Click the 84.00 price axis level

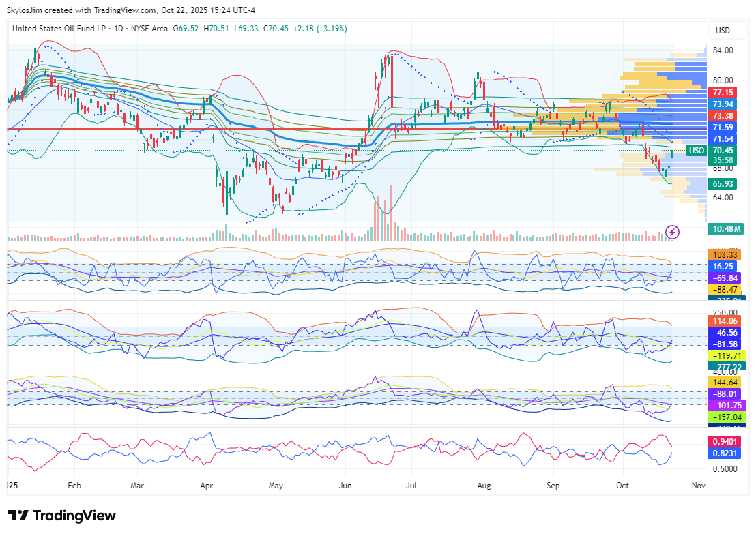(x=723, y=50)
